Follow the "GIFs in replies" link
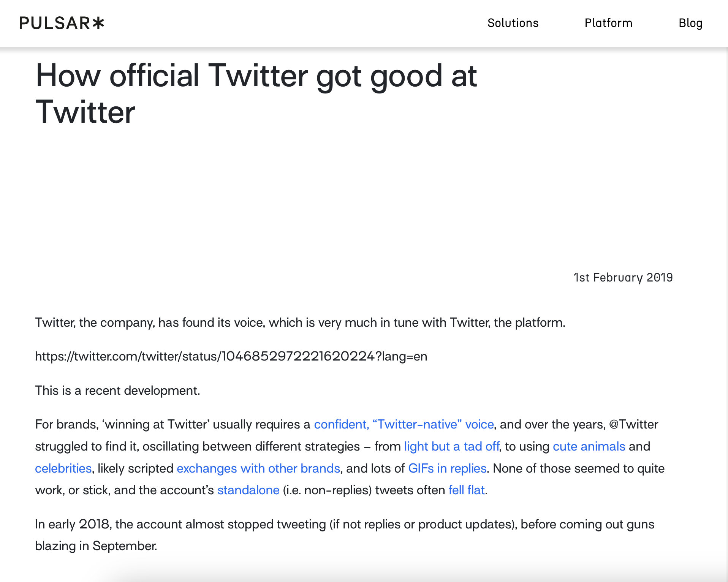The image size is (728, 582). tap(447, 468)
